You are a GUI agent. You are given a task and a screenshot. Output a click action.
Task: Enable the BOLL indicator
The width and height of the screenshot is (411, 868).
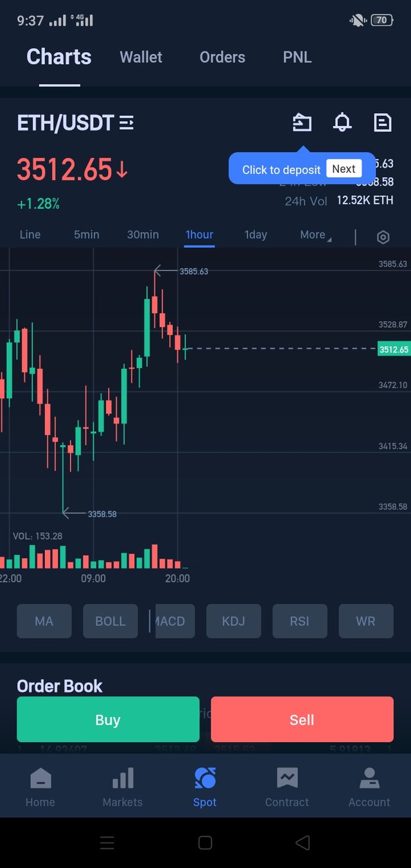pyautogui.click(x=110, y=621)
